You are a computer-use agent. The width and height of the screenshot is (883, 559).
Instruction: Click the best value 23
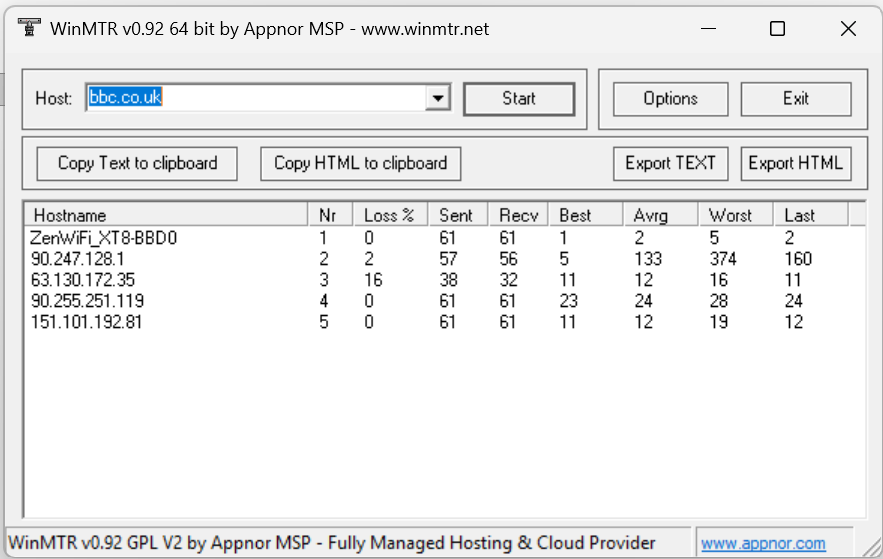tap(568, 301)
